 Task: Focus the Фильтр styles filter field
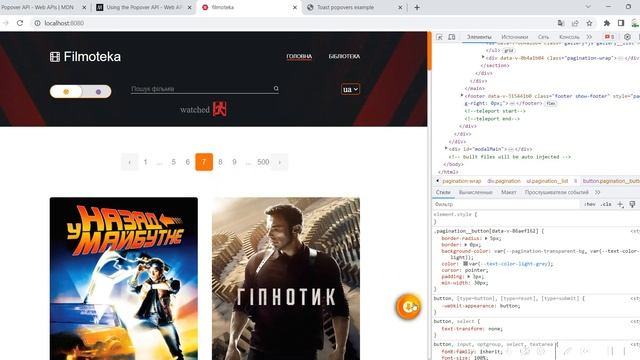tap(506, 204)
